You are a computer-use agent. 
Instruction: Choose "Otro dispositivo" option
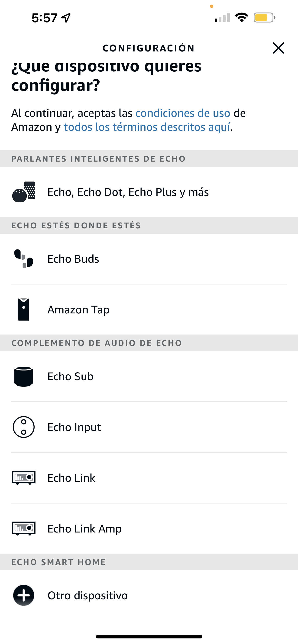click(x=87, y=596)
